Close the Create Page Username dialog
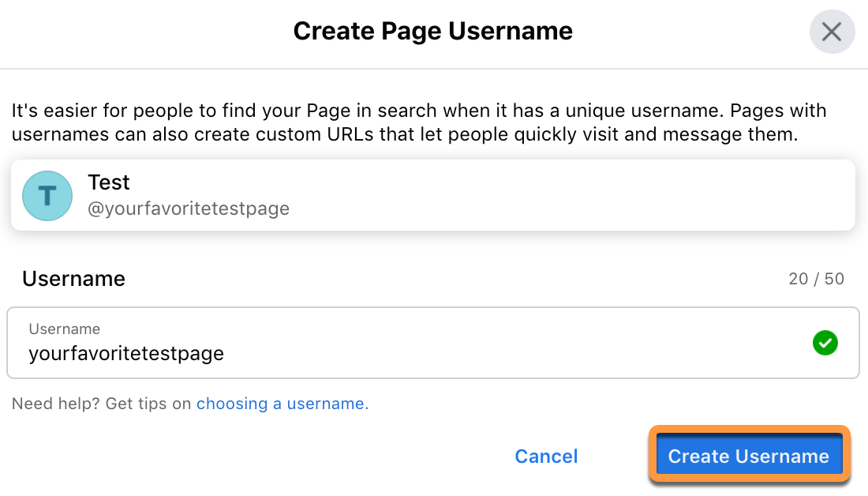 tap(832, 32)
